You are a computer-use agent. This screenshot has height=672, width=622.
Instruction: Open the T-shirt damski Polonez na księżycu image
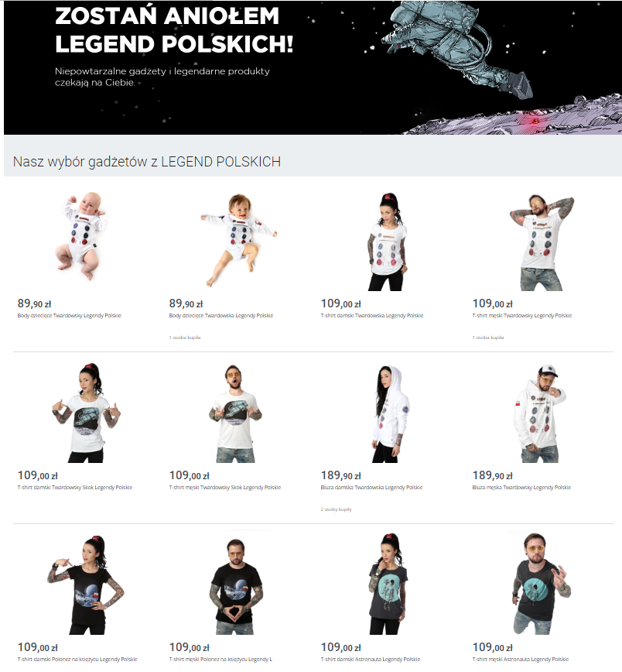point(86,585)
